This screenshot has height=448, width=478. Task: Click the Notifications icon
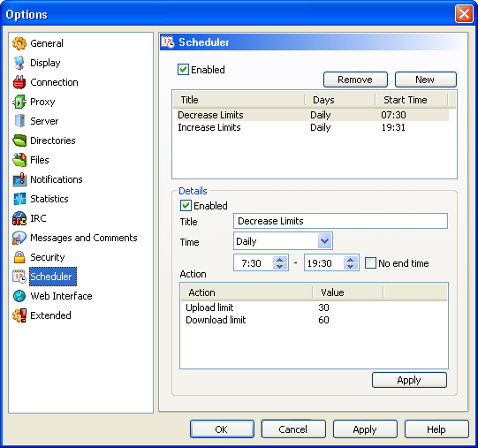click(x=19, y=179)
